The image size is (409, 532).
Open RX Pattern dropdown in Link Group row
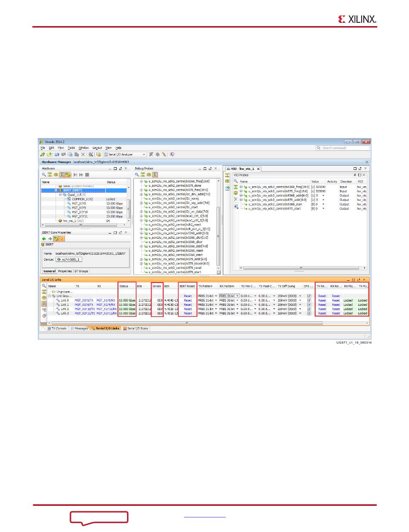click(238, 296)
